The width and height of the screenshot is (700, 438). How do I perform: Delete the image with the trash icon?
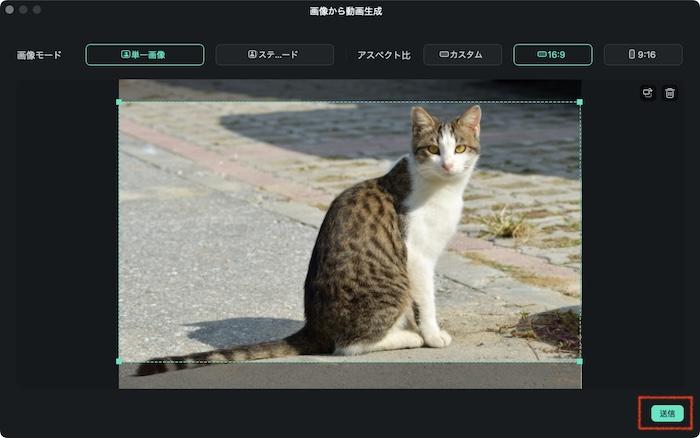[x=670, y=93]
